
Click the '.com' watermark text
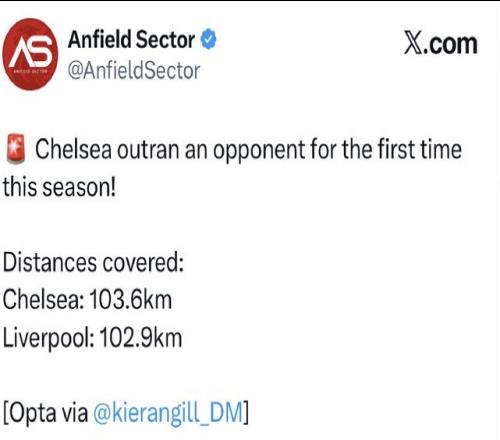pos(450,44)
